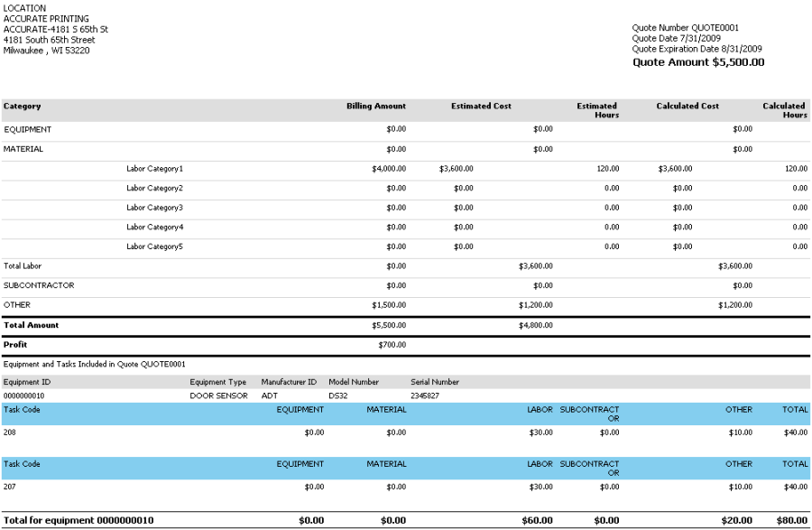Click the Profit value $700.00
The width and height of the screenshot is (812, 530).
pyautogui.click(x=392, y=345)
